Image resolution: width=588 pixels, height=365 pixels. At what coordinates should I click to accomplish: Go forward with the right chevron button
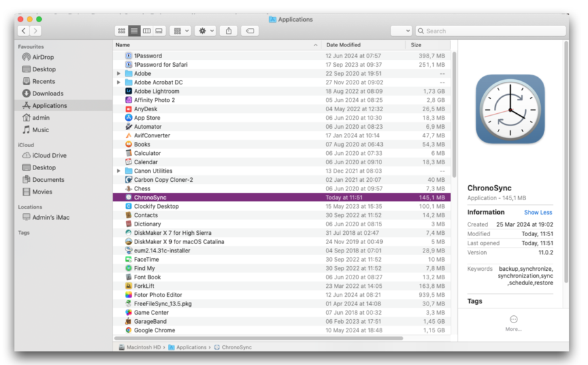35,31
